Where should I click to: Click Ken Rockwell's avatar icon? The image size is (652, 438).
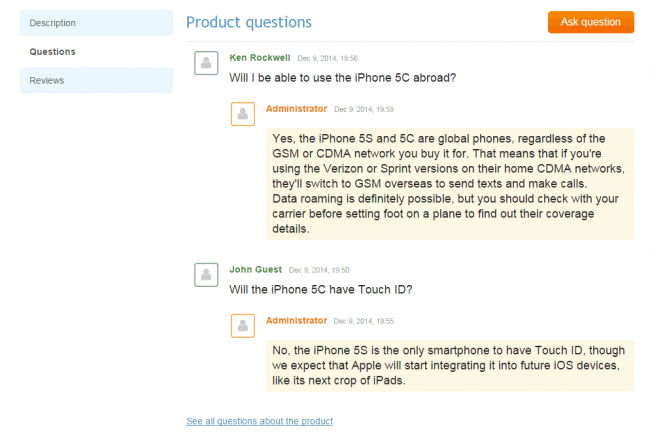point(206,63)
